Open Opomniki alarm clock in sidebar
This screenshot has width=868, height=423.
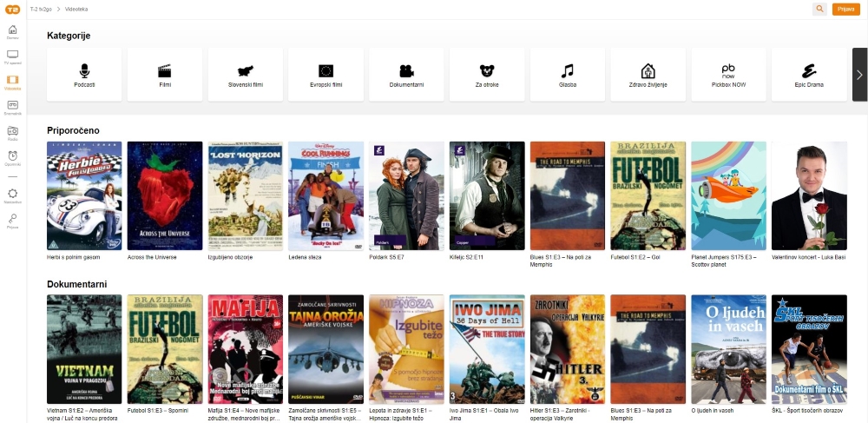(x=12, y=158)
